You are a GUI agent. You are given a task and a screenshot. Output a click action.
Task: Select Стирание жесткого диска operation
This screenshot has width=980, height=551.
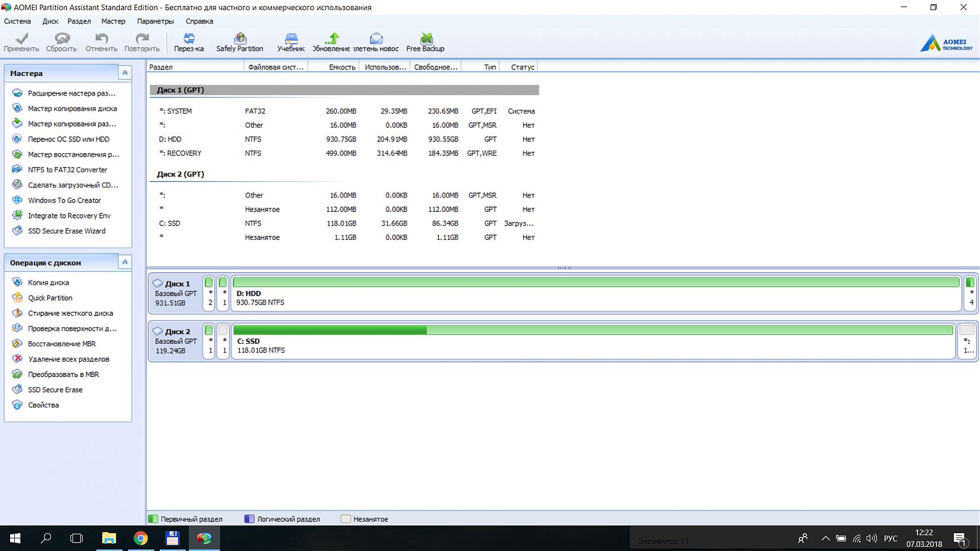(x=70, y=313)
